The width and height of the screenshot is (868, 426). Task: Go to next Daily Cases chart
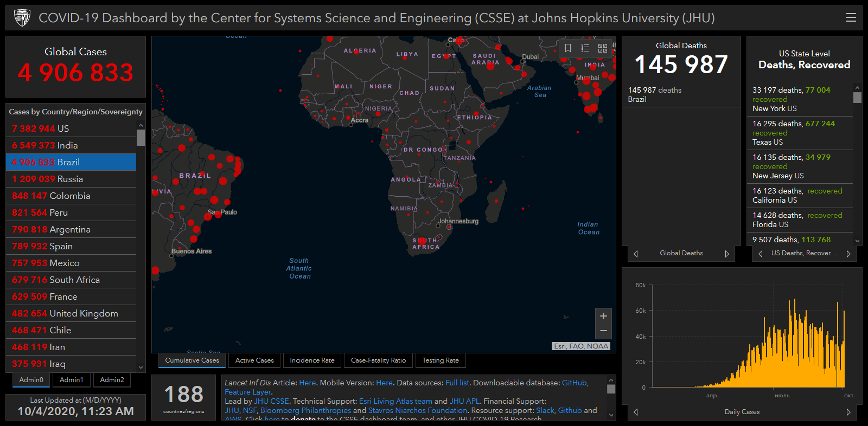(848, 412)
